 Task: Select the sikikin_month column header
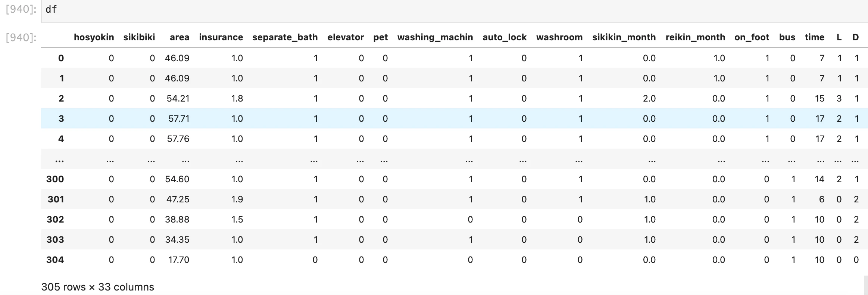pyautogui.click(x=624, y=37)
